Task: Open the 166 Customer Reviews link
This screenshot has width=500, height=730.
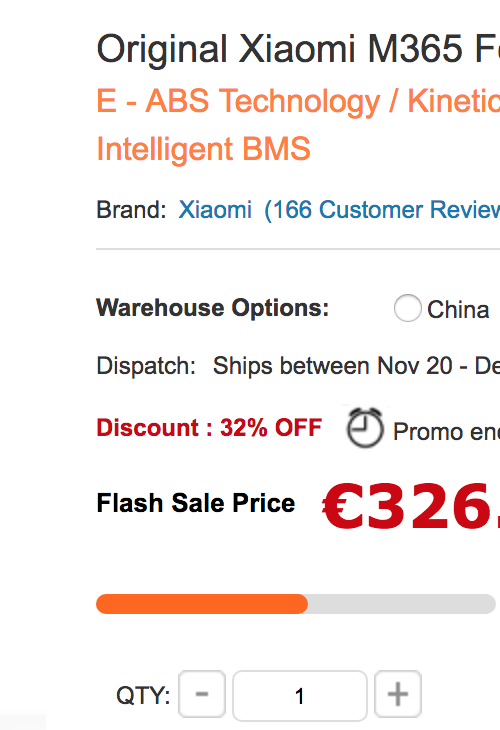Action: tap(382, 210)
